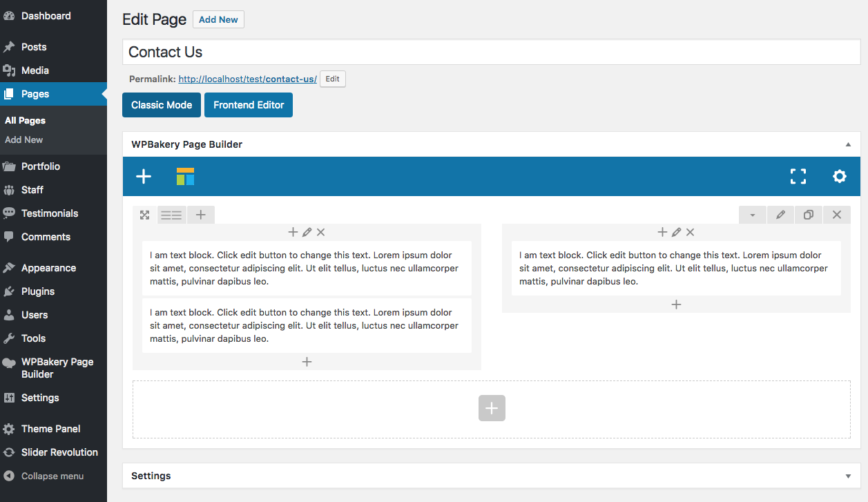This screenshot has height=502, width=868.
Task: Open Appearance in the admin menu
Action: point(53,268)
